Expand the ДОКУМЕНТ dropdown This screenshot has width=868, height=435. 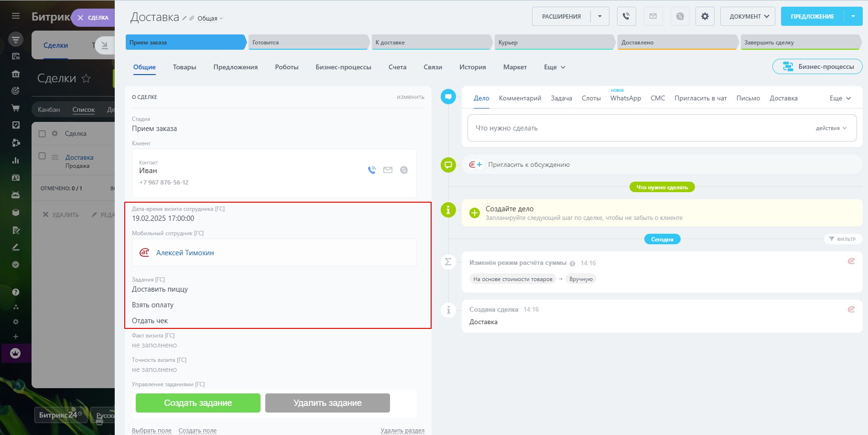tap(748, 16)
